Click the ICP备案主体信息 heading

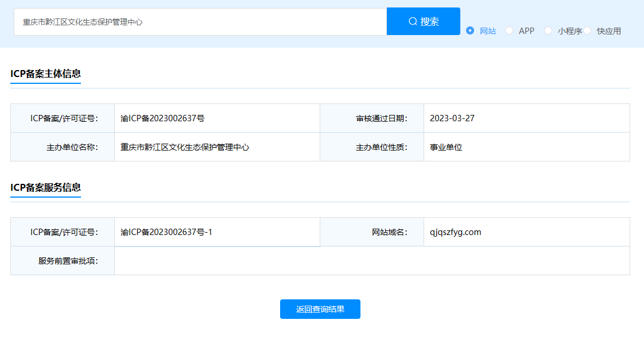click(45, 74)
